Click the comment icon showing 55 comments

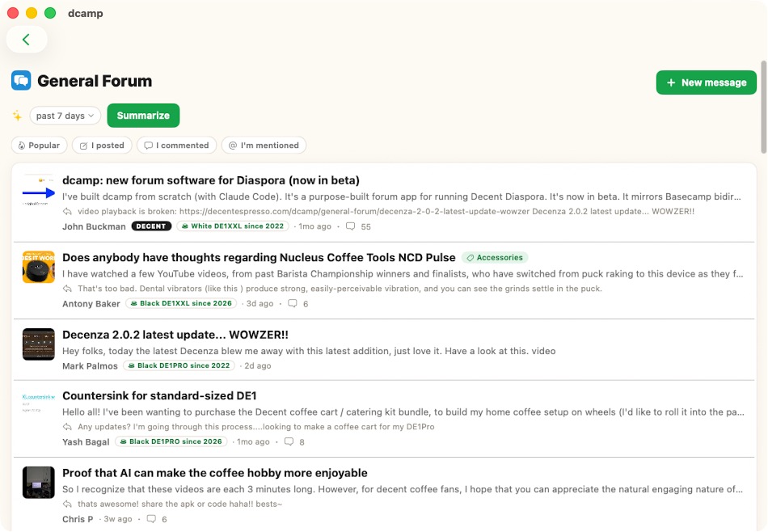click(x=350, y=226)
